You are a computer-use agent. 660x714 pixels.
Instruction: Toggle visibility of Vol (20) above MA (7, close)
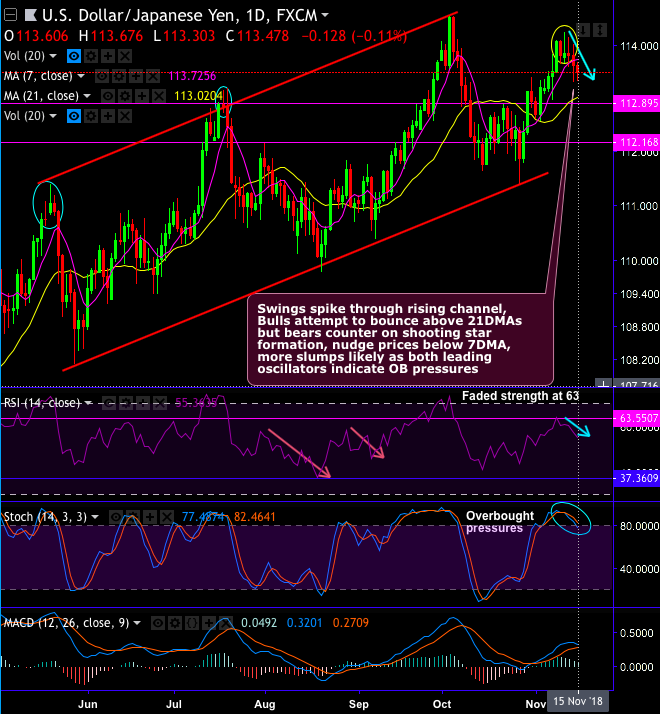point(74,56)
